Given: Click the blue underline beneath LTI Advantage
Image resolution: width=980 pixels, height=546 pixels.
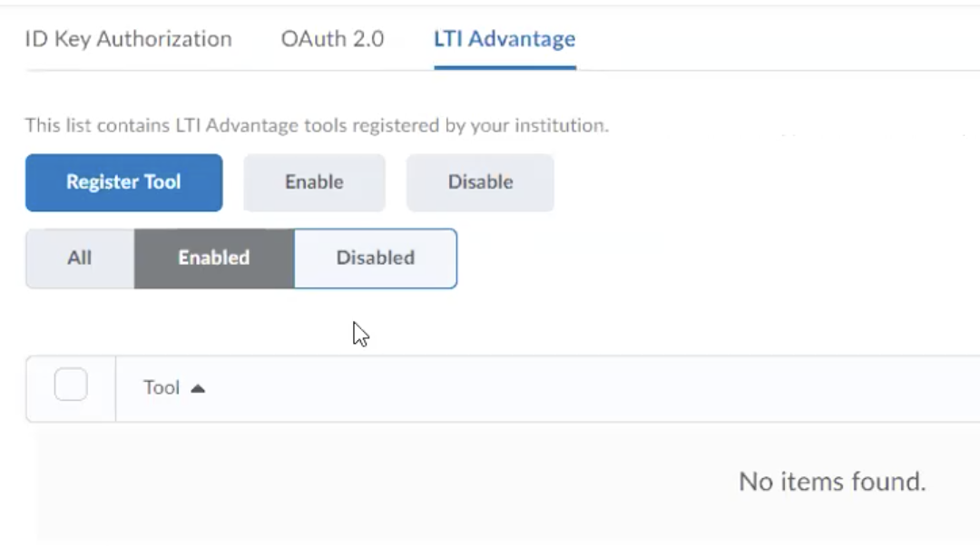Looking at the screenshot, I should pyautogui.click(x=505, y=67).
